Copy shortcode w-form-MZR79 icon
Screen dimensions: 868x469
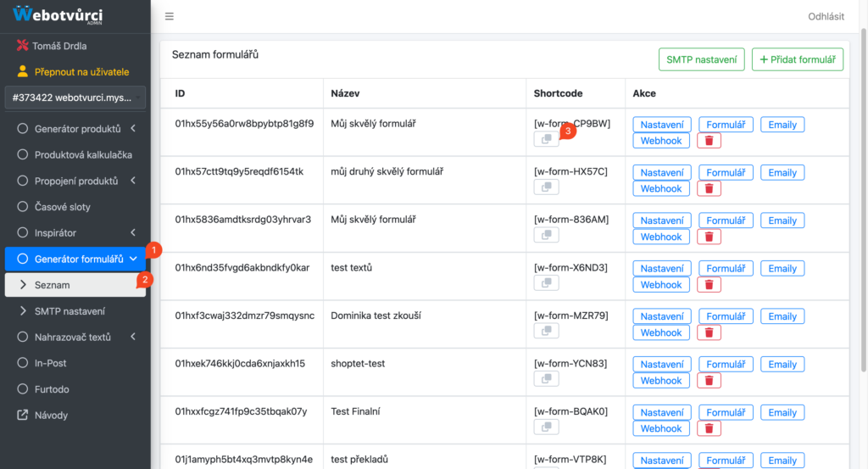547,331
